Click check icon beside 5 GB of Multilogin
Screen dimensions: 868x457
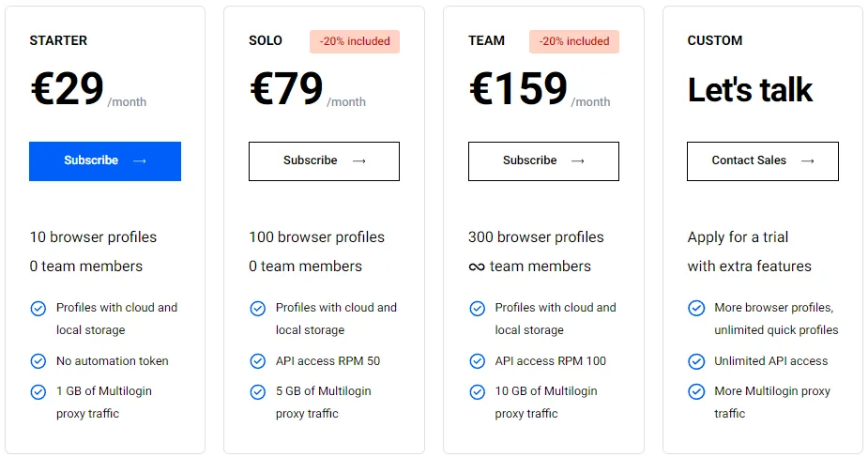[x=257, y=391]
